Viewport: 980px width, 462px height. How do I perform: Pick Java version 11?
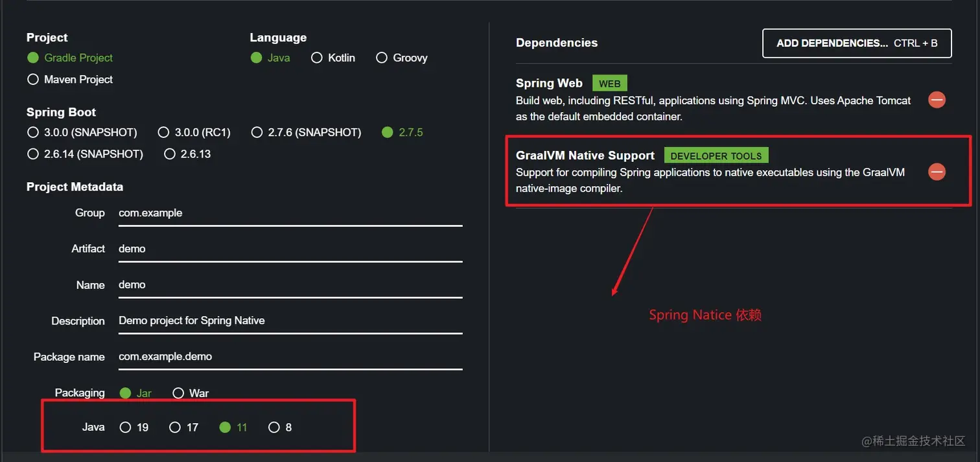click(233, 427)
